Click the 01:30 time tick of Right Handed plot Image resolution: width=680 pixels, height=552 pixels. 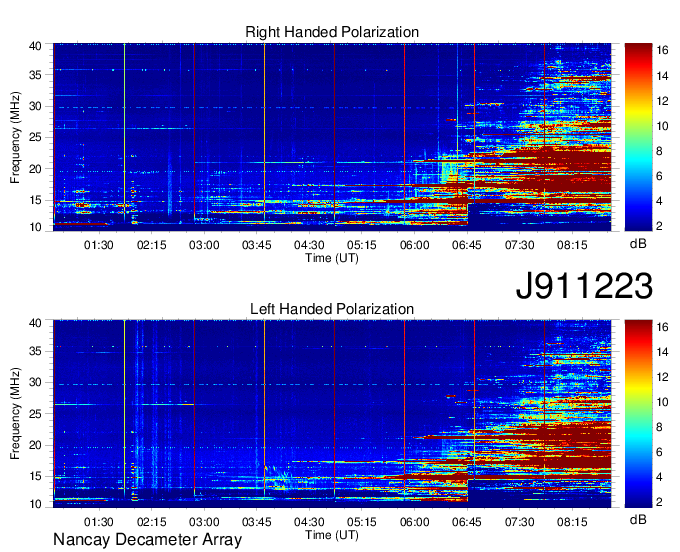98,245
